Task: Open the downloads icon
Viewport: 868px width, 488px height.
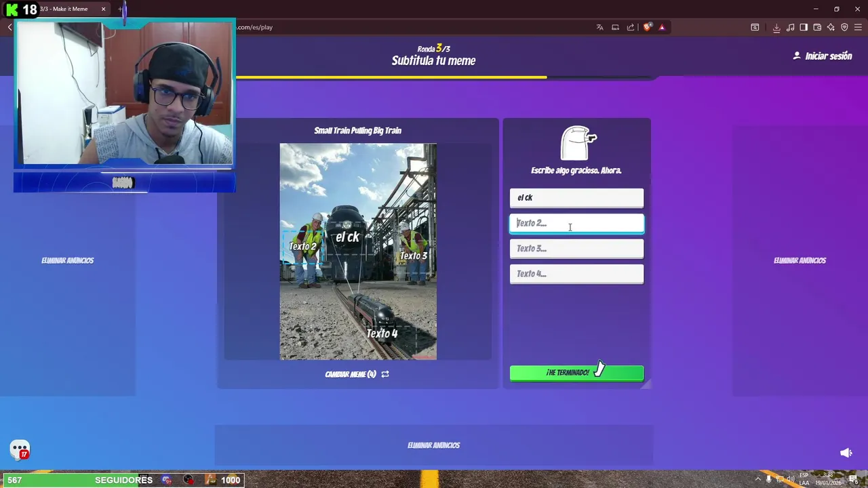Action: 776,27
